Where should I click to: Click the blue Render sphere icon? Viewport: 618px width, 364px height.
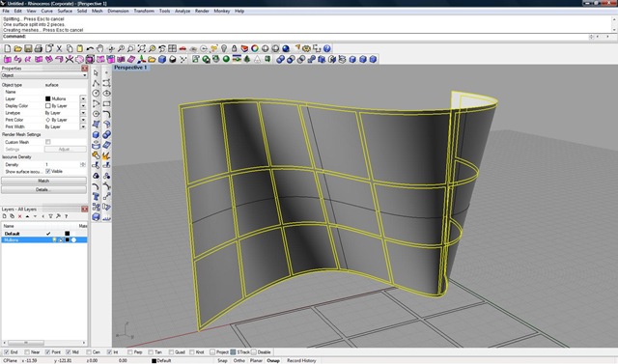pos(286,48)
